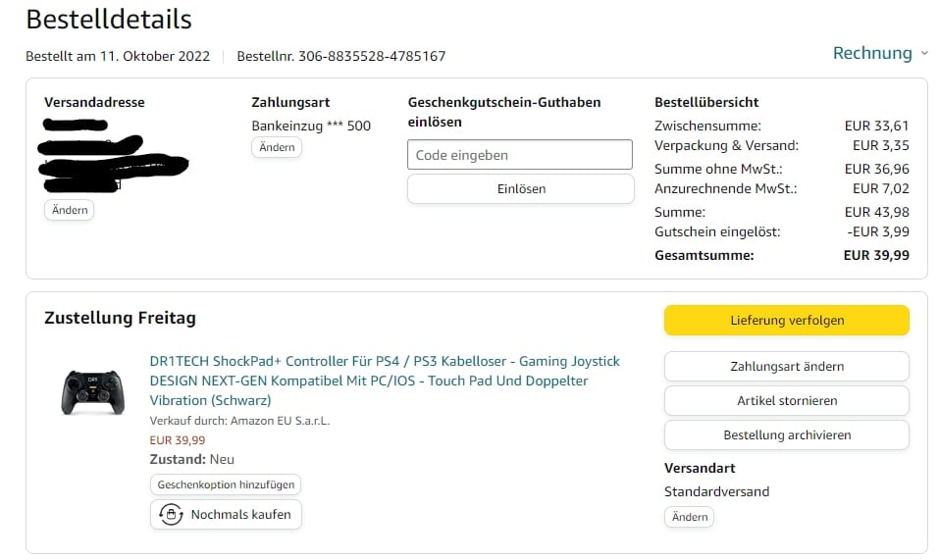
Task: Click Ändern below Bankeinzug payment method
Action: pyautogui.click(x=277, y=147)
